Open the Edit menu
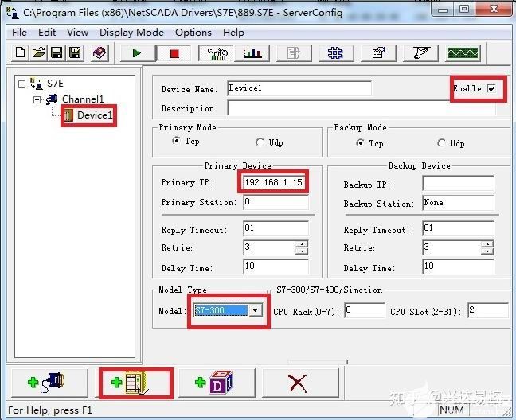 [47, 32]
